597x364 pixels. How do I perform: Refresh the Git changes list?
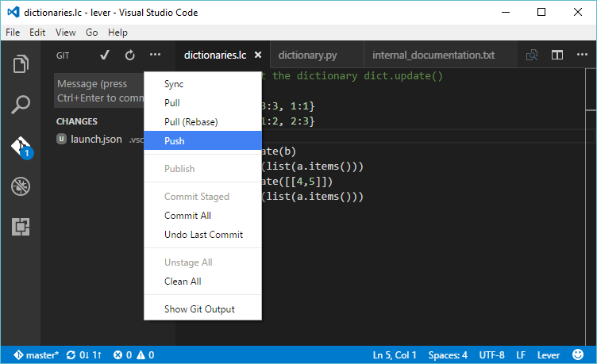pyautogui.click(x=129, y=56)
